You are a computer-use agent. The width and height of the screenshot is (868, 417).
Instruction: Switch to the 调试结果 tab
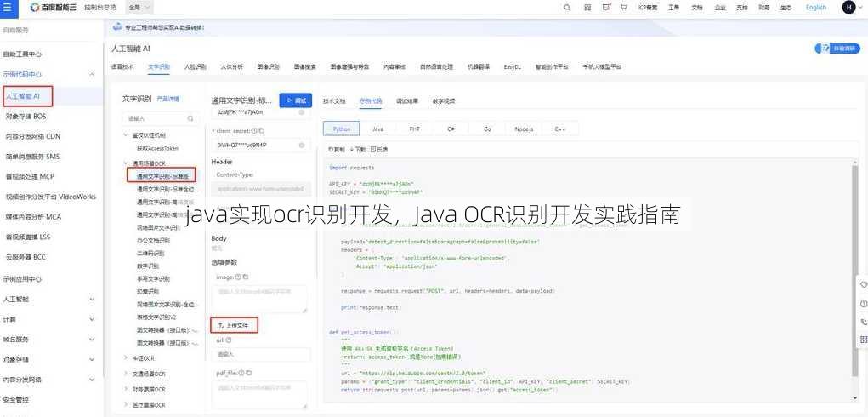[407, 101]
